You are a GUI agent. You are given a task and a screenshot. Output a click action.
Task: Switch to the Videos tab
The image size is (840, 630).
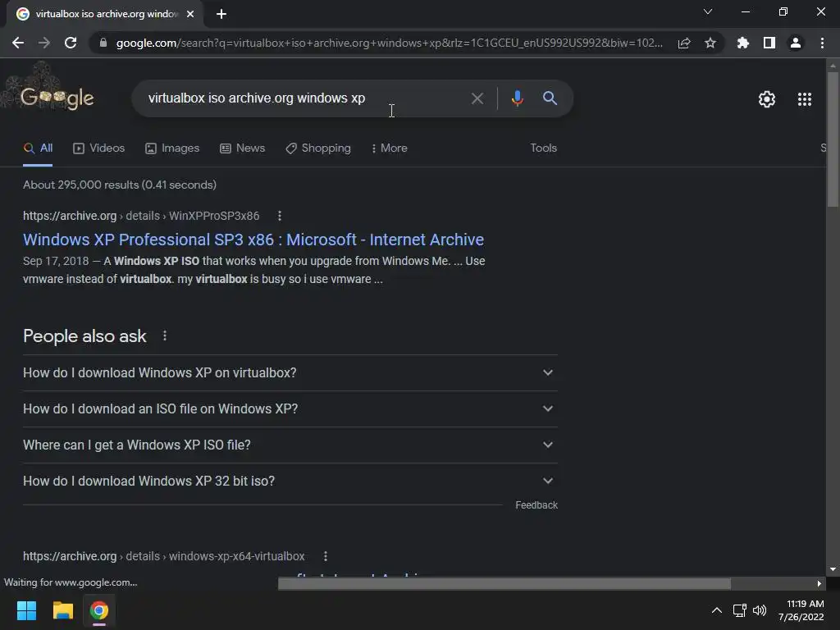[x=99, y=148]
